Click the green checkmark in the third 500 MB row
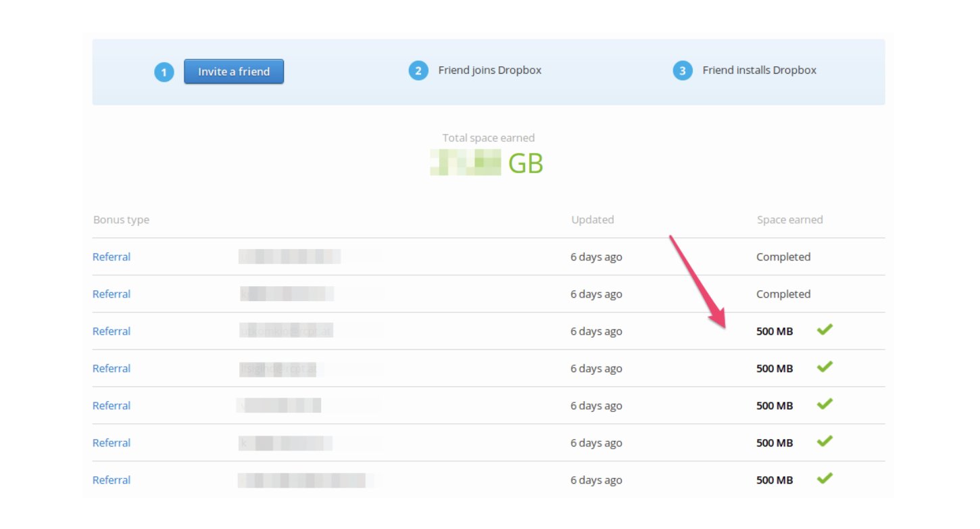 click(825, 404)
